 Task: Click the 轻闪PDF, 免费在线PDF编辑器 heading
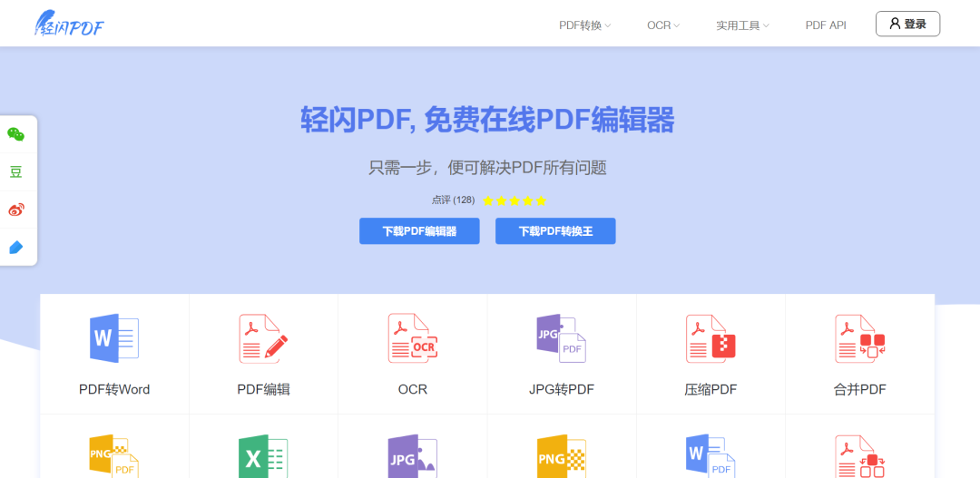click(487, 121)
